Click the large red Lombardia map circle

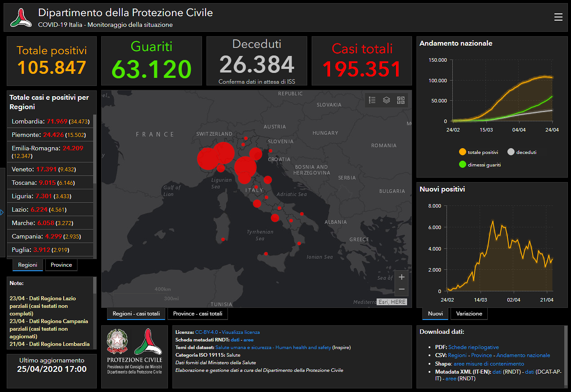pos(223,153)
